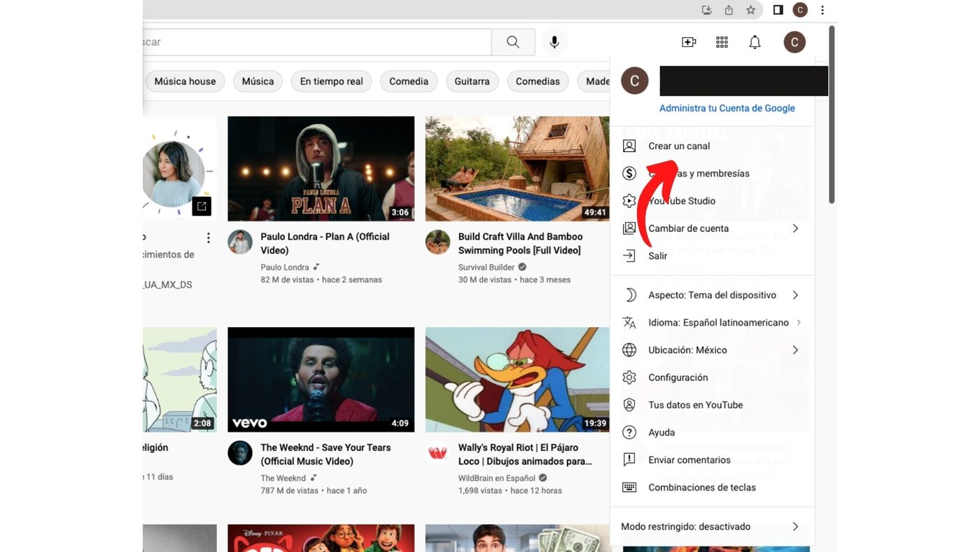980x552 pixels.
Task: Open the YouTube apps grid icon
Action: (722, 42)
